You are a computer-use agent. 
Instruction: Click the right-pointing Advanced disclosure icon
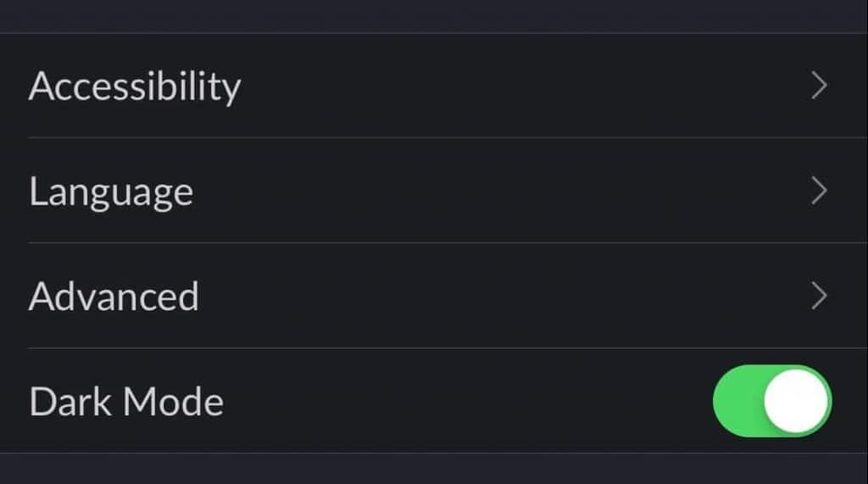coord(819,296)
